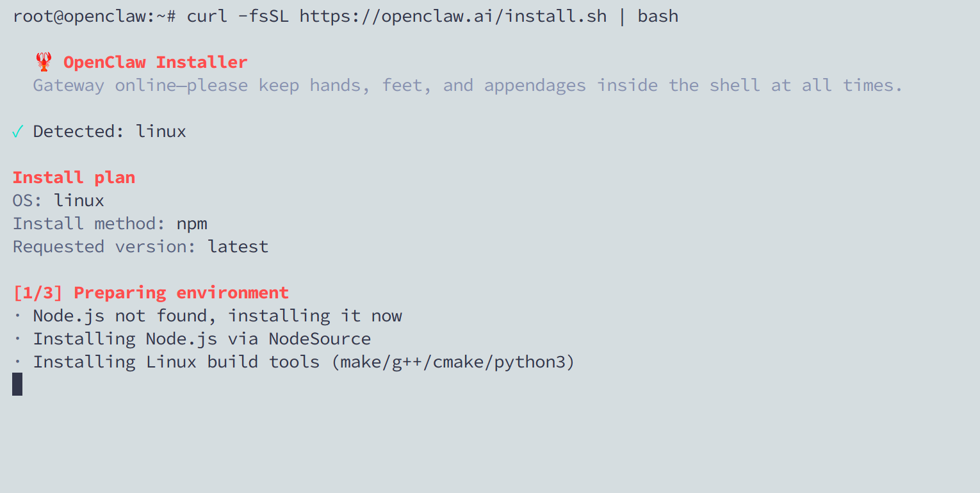980x493 pixels.
Task: Click the block terminal cursor
Action: click(x=17, y=384)
